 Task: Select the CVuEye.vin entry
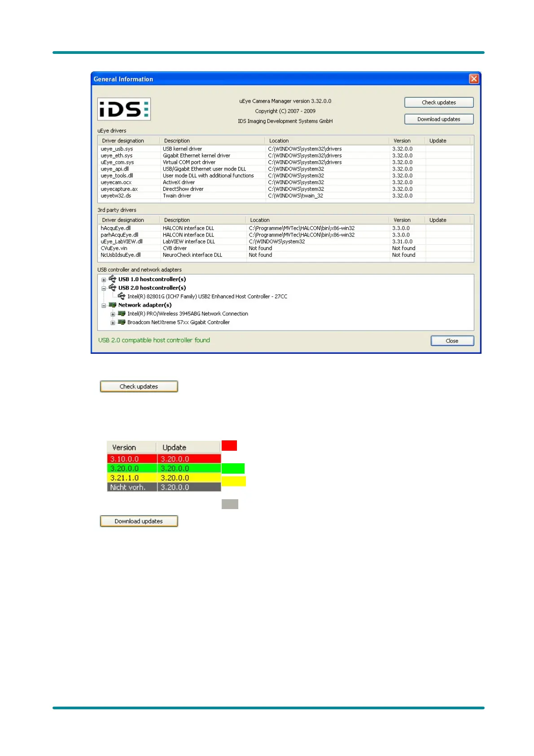[x=285, y=248]
